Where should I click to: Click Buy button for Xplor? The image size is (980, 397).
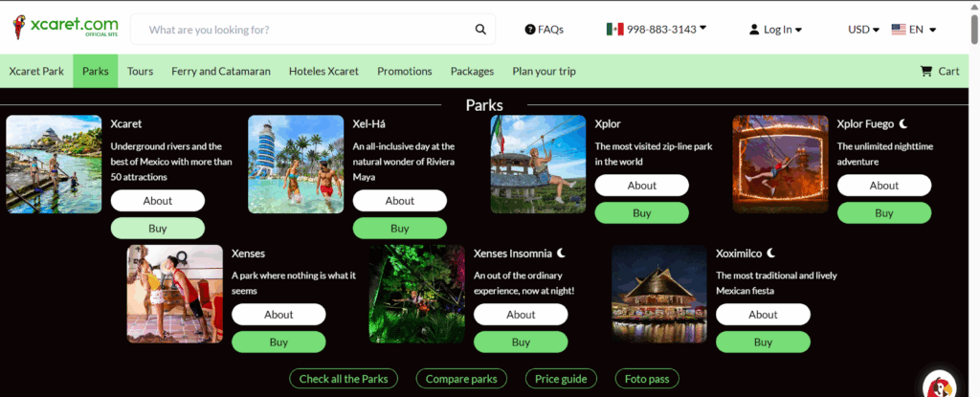642,212
